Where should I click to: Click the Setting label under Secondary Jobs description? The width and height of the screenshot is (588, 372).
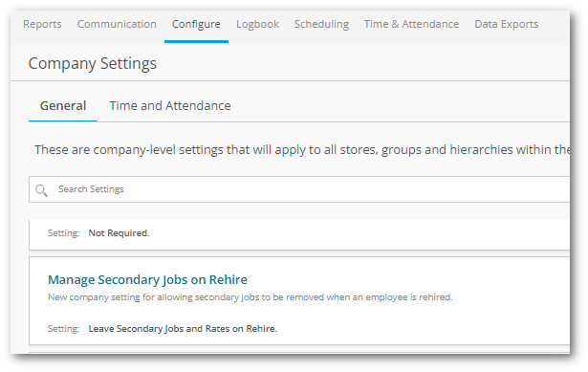pyautogui.click(x=63, y=329)
